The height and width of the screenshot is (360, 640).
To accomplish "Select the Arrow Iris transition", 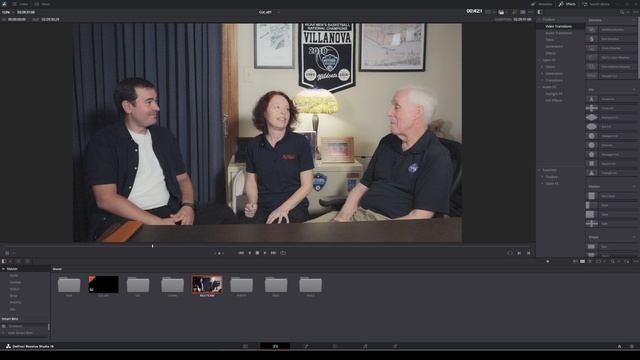I will point(611,99).
